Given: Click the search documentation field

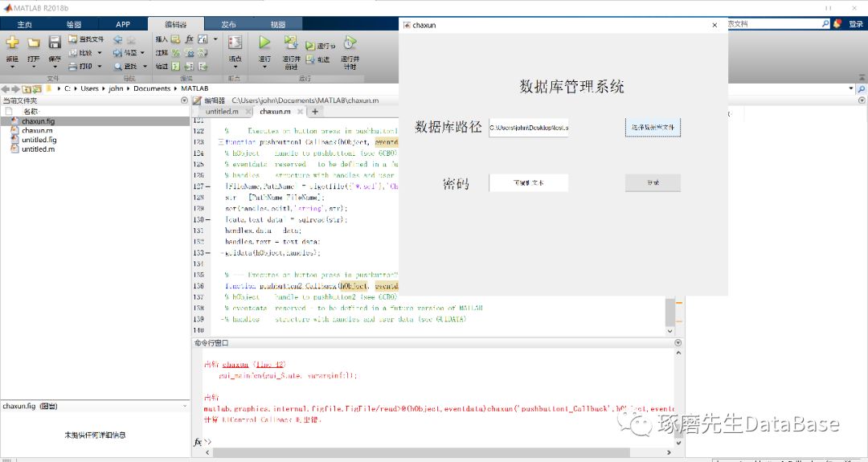Looking at the screenshot, I should (775, 24).
